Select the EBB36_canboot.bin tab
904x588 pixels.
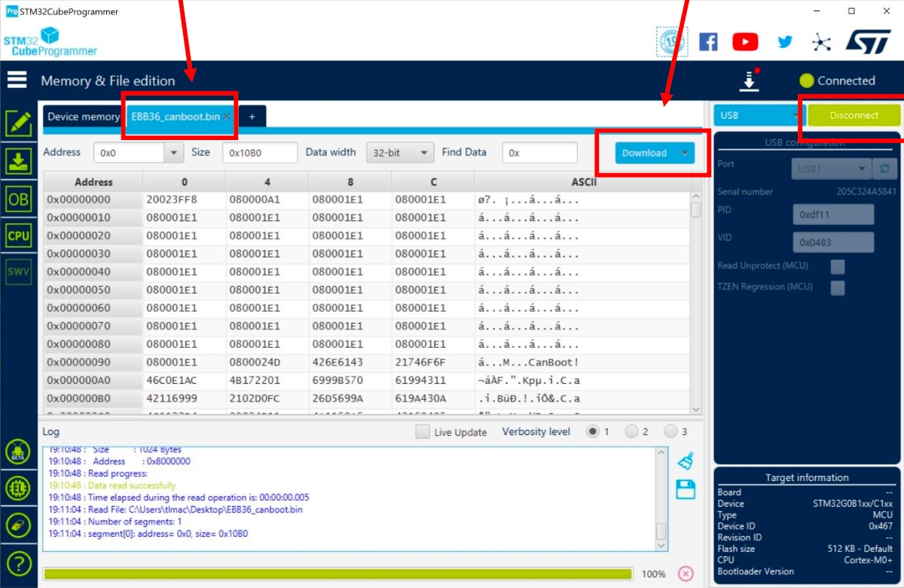point(176,117)
